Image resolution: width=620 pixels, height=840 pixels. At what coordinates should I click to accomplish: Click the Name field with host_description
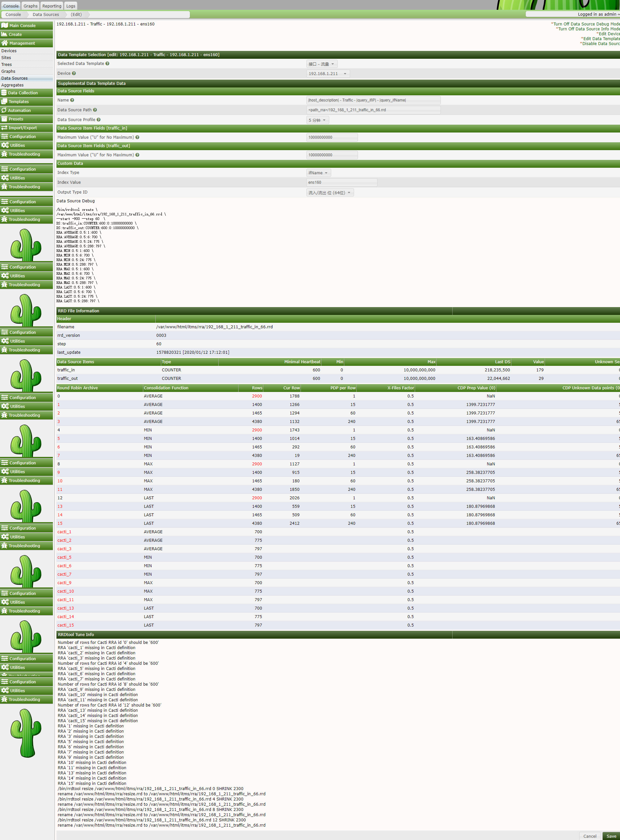373,100
